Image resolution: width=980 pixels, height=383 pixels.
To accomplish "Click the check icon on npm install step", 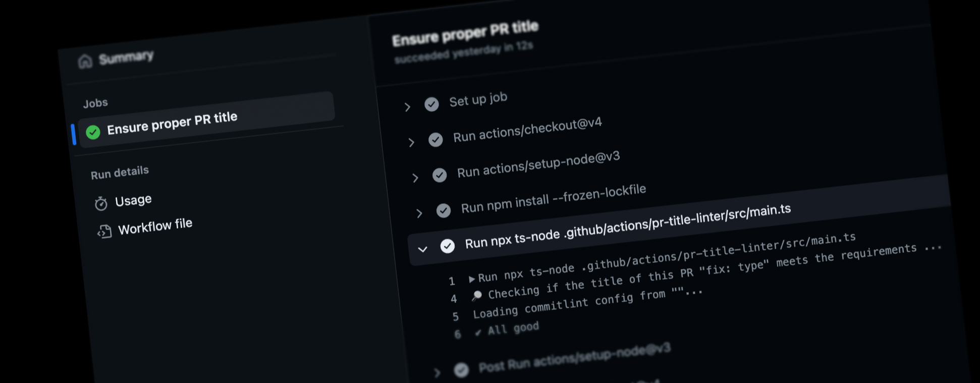I will 444,210.
